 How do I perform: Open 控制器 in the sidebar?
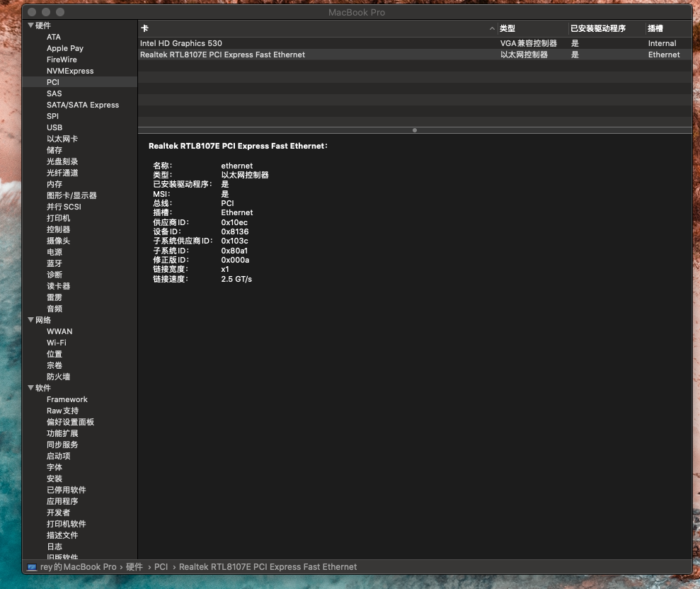click(58, 229)
